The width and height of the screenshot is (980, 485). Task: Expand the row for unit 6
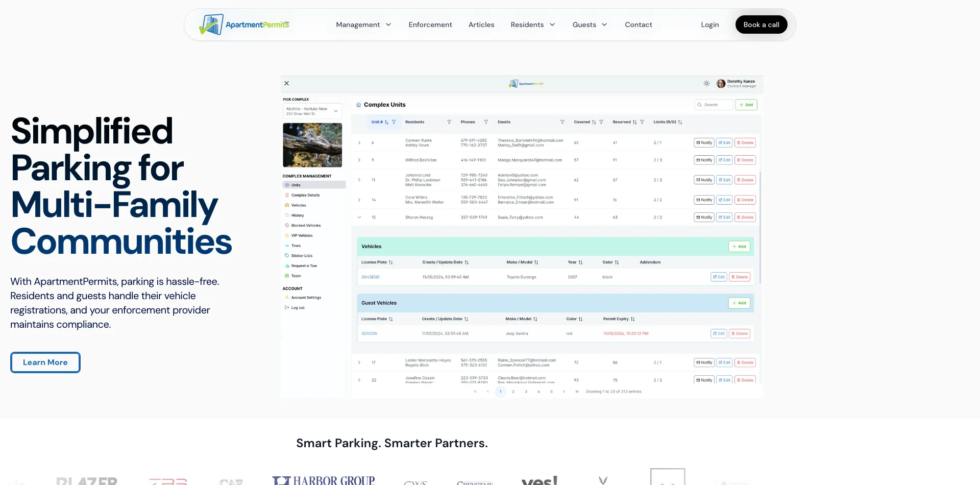click(359, 142)
